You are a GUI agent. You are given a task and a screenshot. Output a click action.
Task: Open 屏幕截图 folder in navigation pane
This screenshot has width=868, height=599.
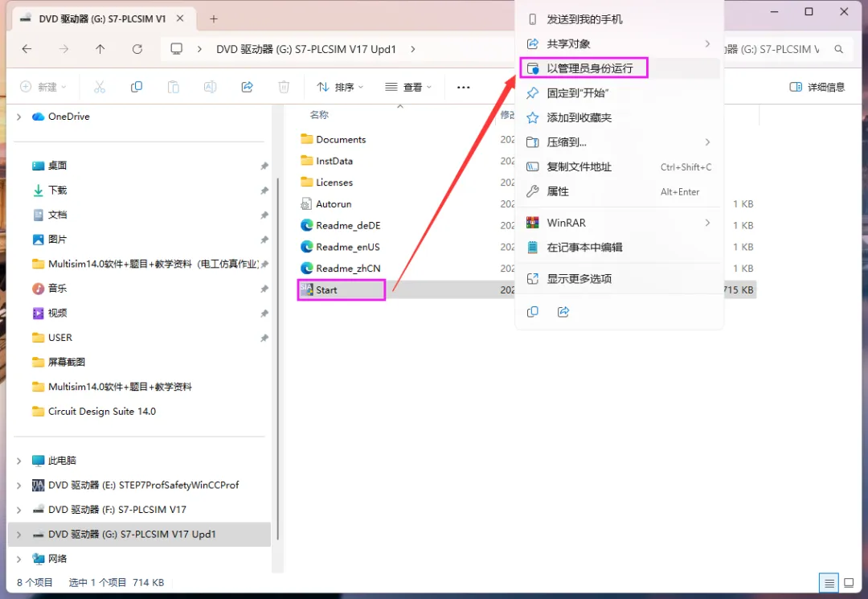coord(59,362)
